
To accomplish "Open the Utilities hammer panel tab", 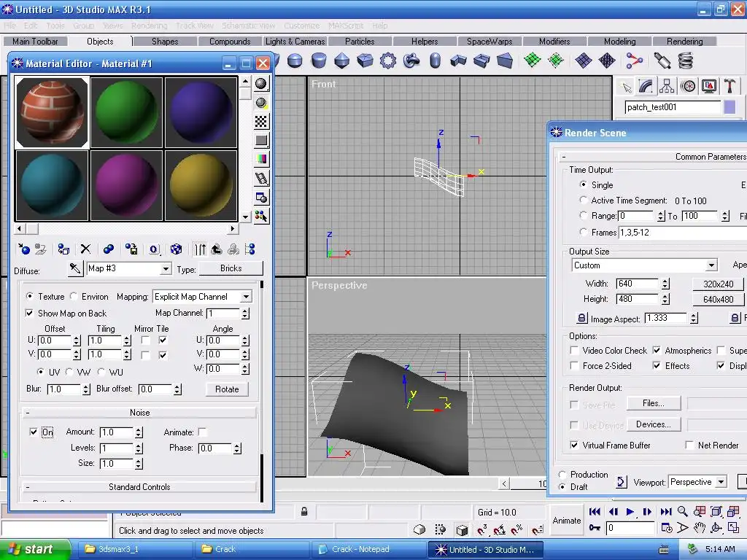I will 729,86.
